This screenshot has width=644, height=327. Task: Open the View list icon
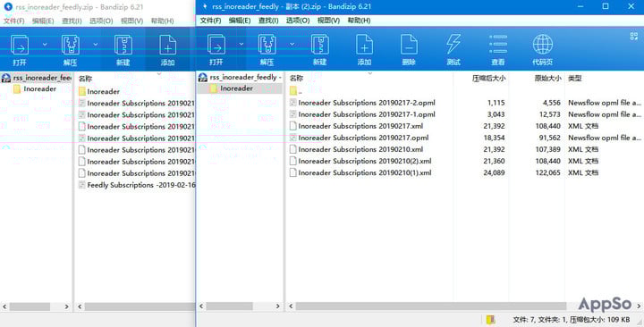tap(498, 45)
